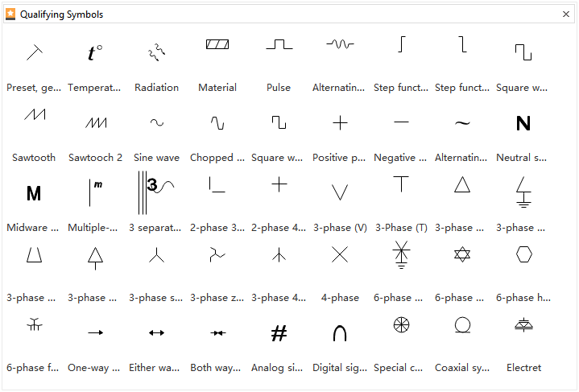
Task: Select the Preset general symbol
Action: click(35, 52)
